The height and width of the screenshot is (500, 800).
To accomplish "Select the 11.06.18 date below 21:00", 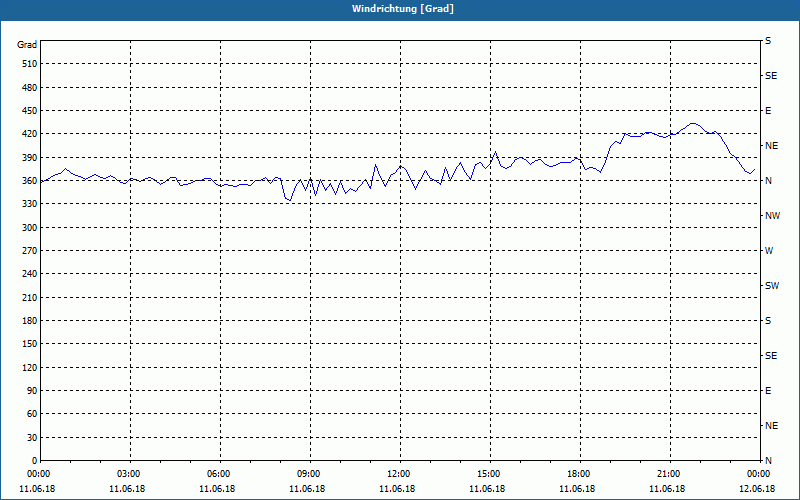I will click(x=667, y=489).
